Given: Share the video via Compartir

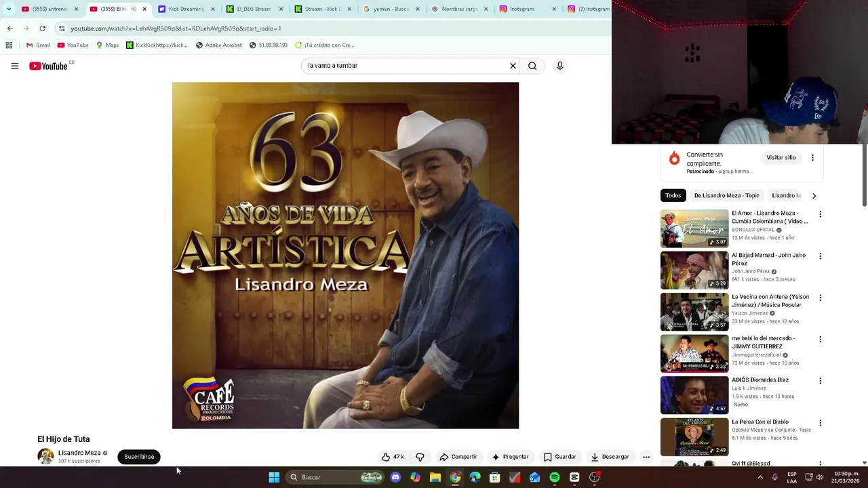Looking at the screenshot, I should click(458, 457).
